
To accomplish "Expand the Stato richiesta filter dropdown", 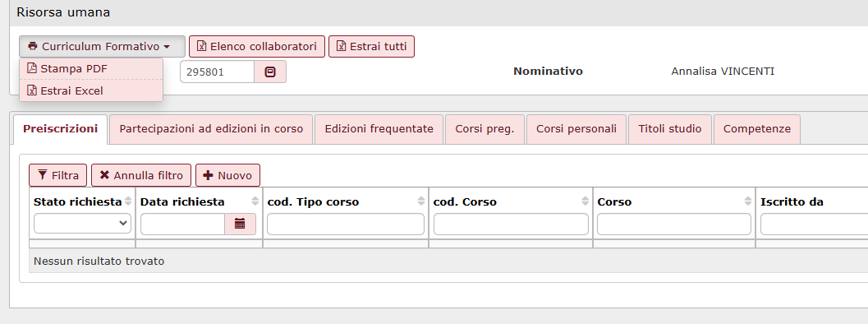I will pos(82,223).
